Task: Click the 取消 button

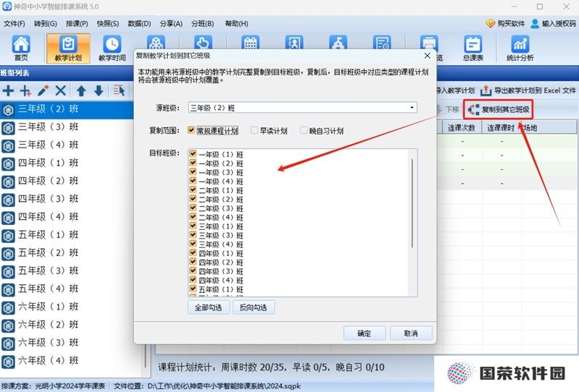Action: pos(410,333)
